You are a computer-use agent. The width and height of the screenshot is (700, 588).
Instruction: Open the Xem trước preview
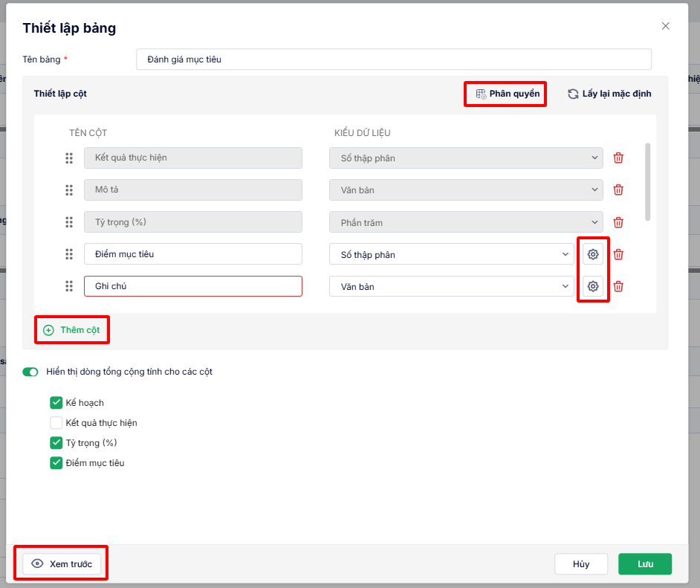[x=62, y=564]
